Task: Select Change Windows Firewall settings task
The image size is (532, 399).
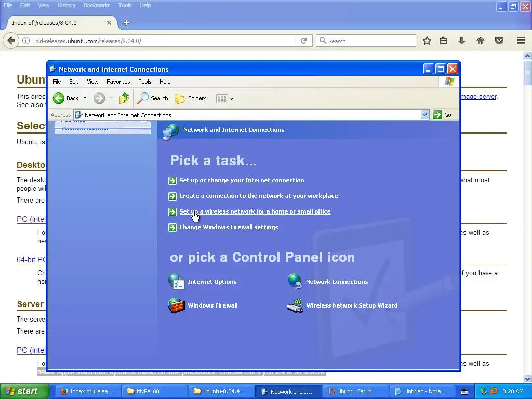Action: tap(229, 228)
